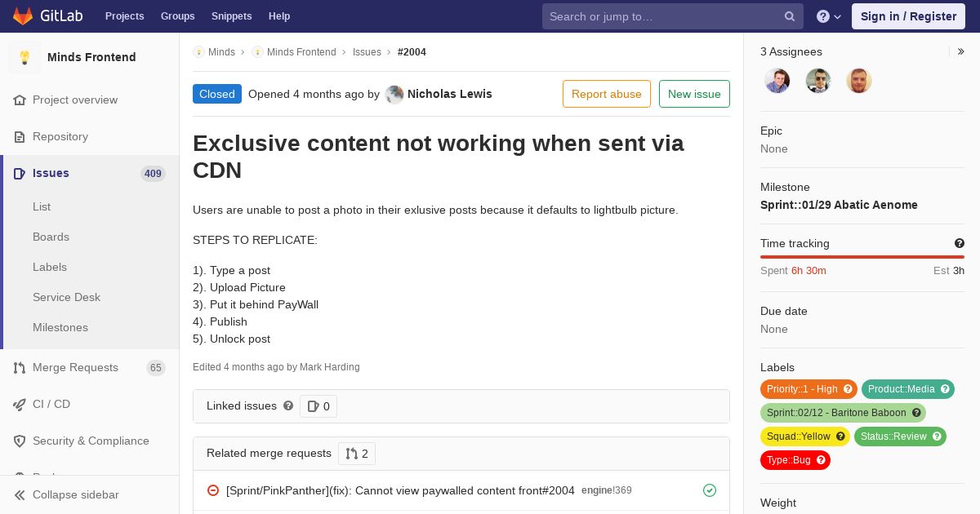Image resolution: width=980 pixels, height=514 pixels.
Task: Open the Issues section
Action: coord(51,173)
